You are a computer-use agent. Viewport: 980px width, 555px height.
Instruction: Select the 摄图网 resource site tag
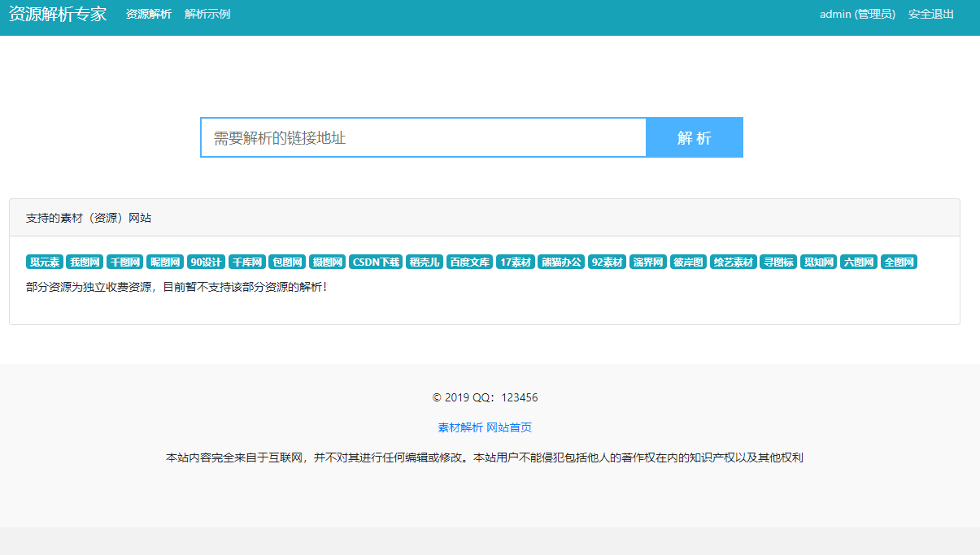point(327,262)
